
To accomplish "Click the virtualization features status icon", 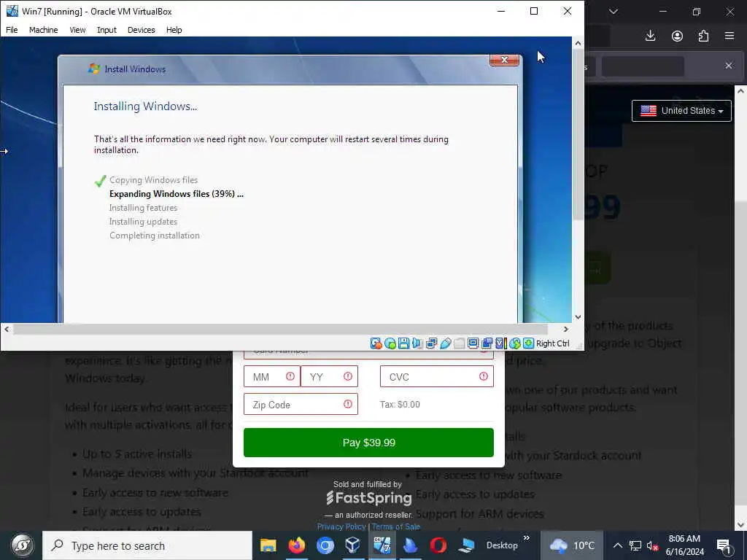I will point(500,343).
